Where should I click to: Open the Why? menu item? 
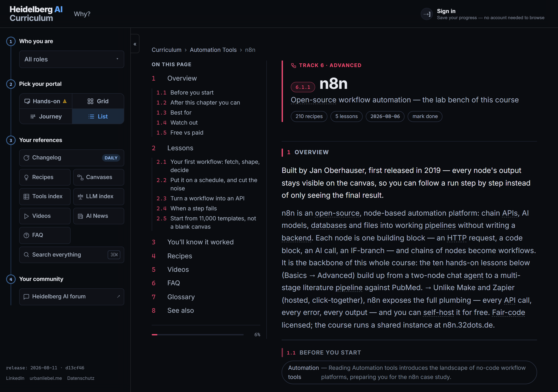[82, 14]
